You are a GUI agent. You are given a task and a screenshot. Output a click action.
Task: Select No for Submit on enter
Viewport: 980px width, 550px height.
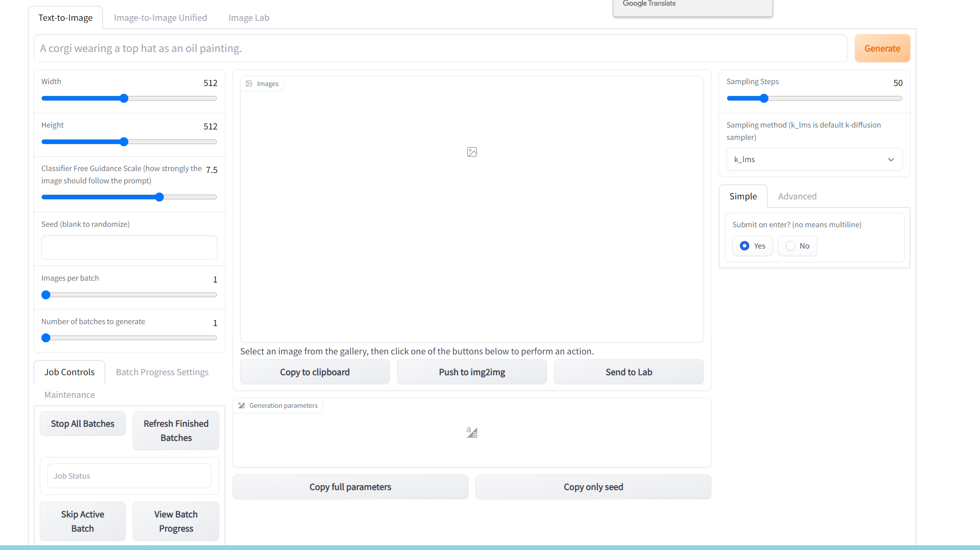[790, 246]
